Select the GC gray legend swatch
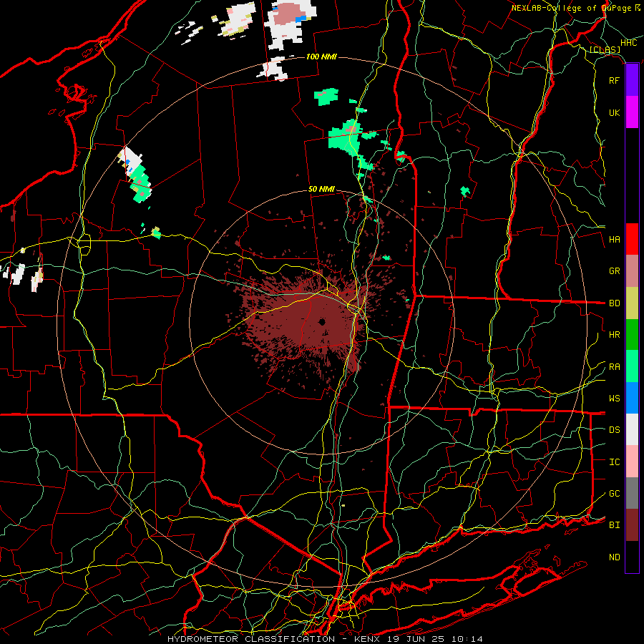 (632, 493)
